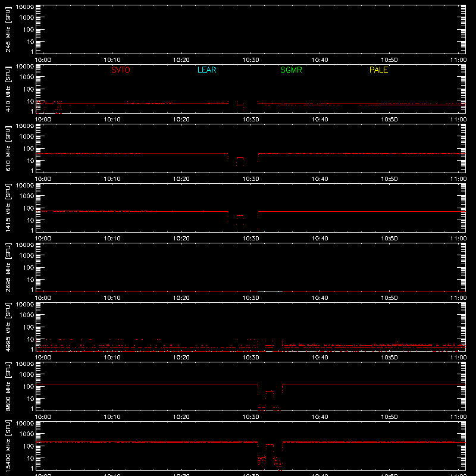Click 10:30 time label under 1415 MHz plot
This screenshot has height=476, width=476.
pyautogui.click(x=250, y=239)
